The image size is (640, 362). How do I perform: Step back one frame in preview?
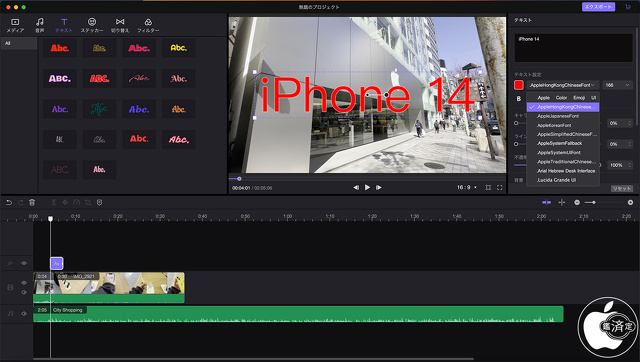(x=356, y=187)
